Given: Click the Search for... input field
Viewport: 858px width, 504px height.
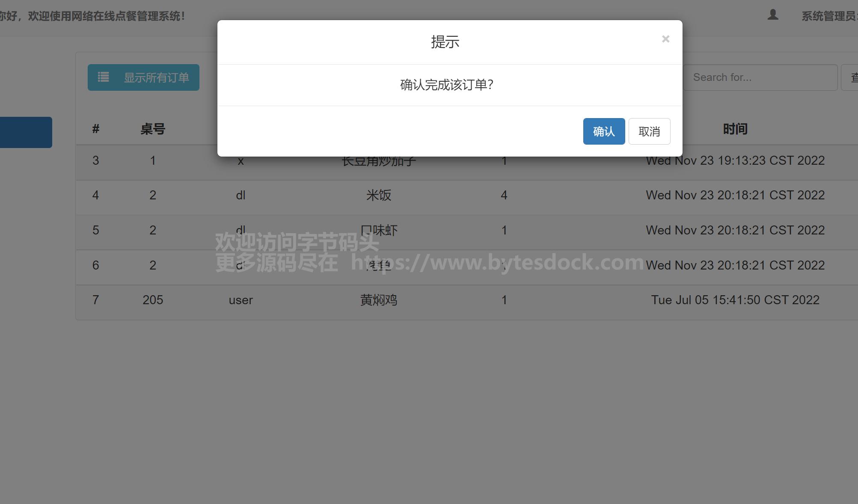Looking at the screenshot, I should 760,77.
